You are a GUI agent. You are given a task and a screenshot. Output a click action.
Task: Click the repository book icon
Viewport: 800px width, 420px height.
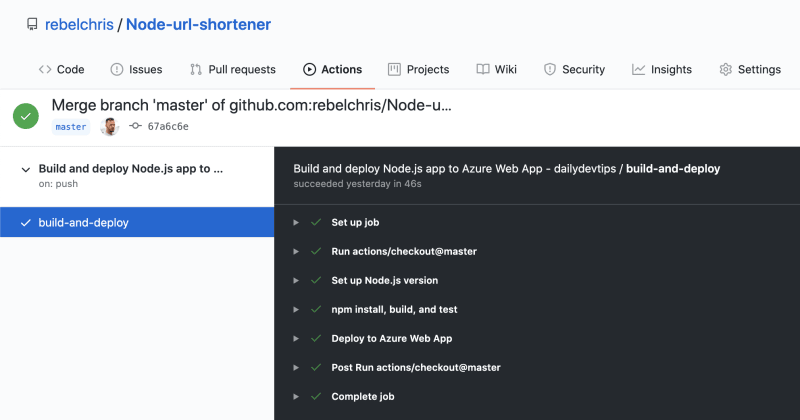pos(32,24)
